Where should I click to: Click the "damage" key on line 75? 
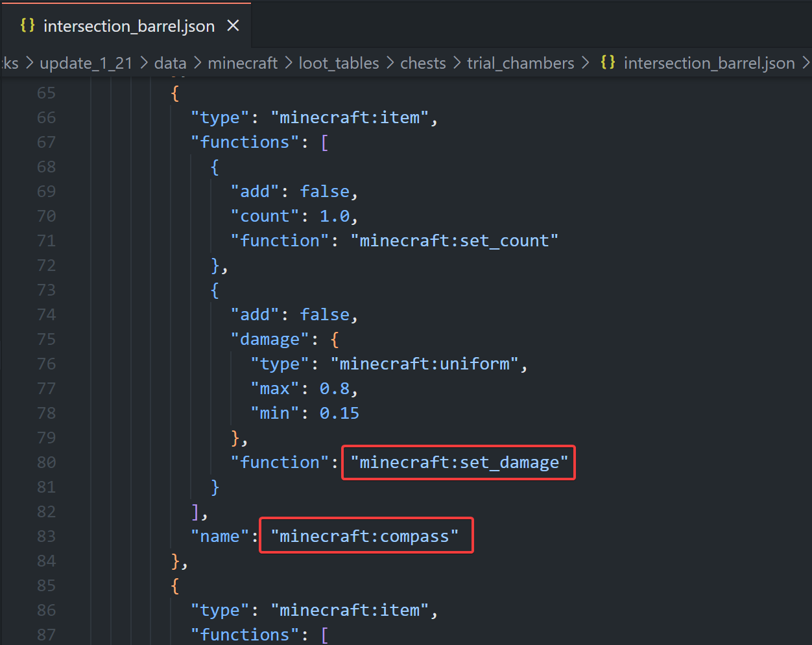pyautogui.click(x=270, y=339)
